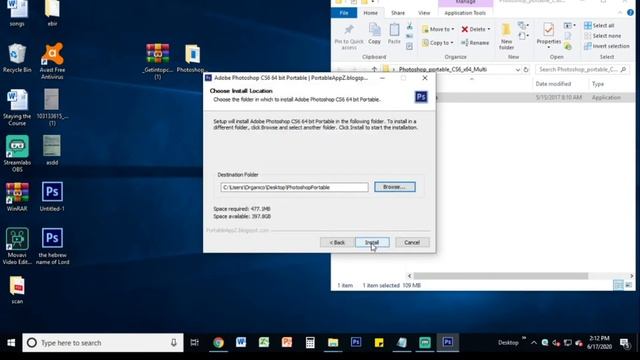Select the 'the hebrew name of Lord' file
The height and width of the screenshot is (360, 640).
coord(52,246)
